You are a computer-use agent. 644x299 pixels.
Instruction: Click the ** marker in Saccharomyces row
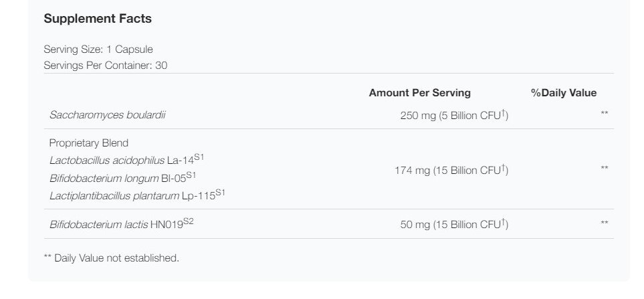point(604,113)
